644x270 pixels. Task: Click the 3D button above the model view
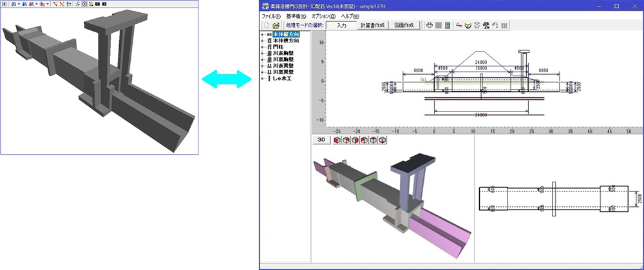coord(321,140)
